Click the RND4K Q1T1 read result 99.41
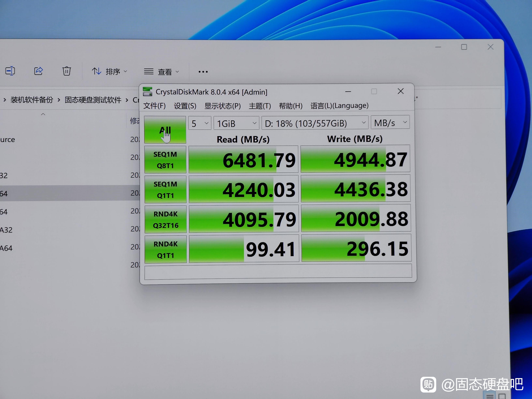The height and width of the screenshot is (399, 532). (x=244, y=249)
